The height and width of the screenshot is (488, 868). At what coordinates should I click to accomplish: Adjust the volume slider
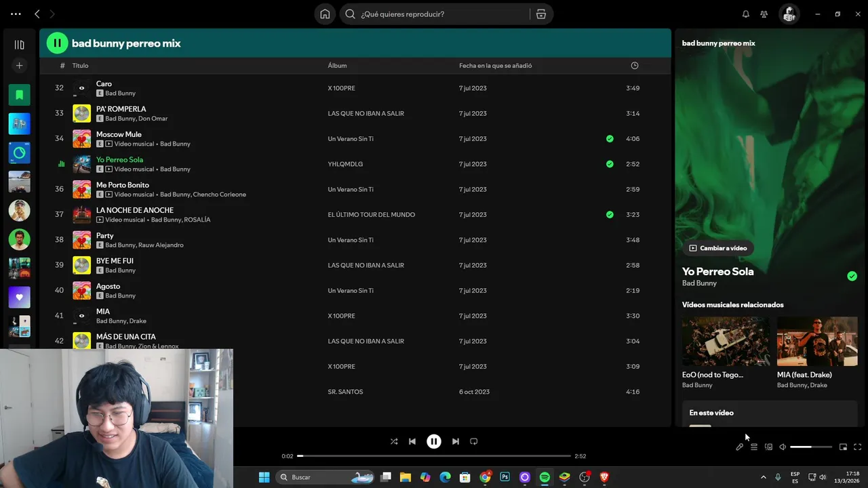point(811,447)
